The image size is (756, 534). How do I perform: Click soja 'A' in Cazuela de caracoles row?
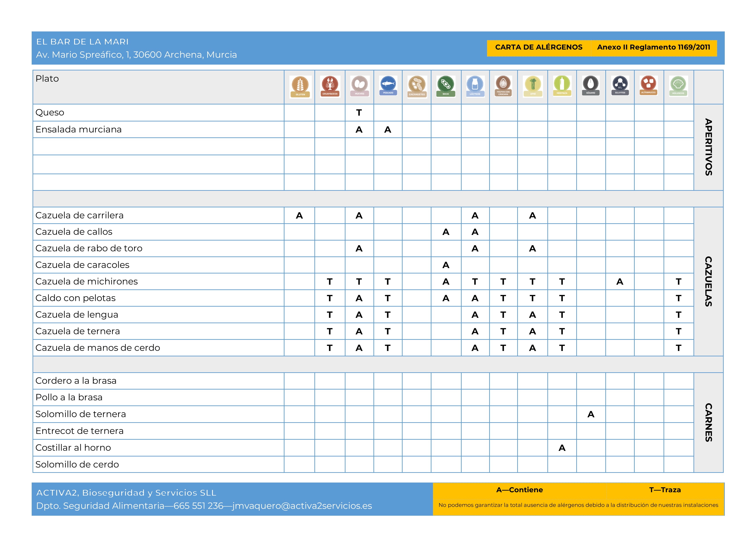(x=446, y=265)
